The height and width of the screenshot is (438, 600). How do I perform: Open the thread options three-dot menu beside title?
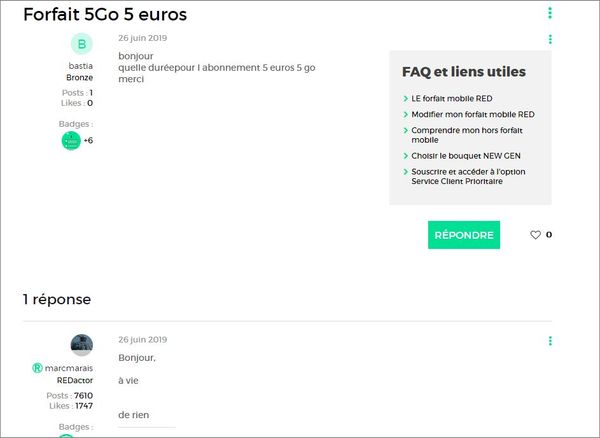click(x=550, y=13)
